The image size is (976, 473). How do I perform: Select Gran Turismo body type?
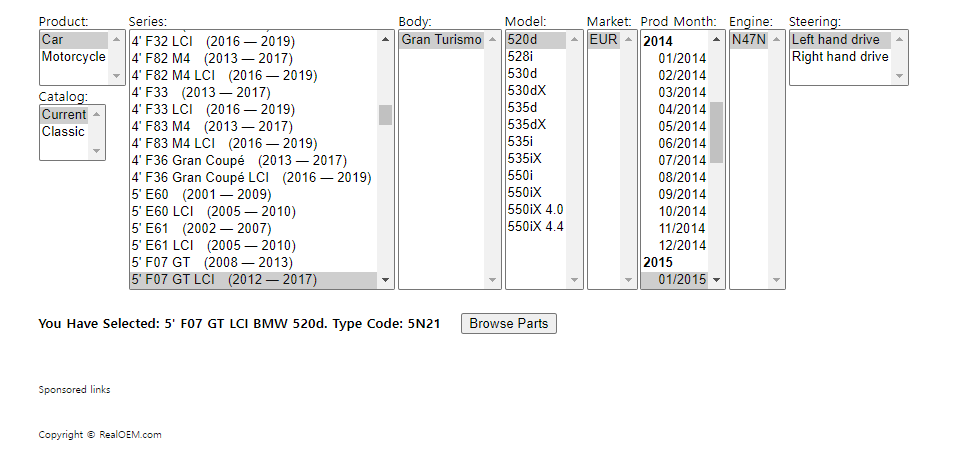coord(441,40)
